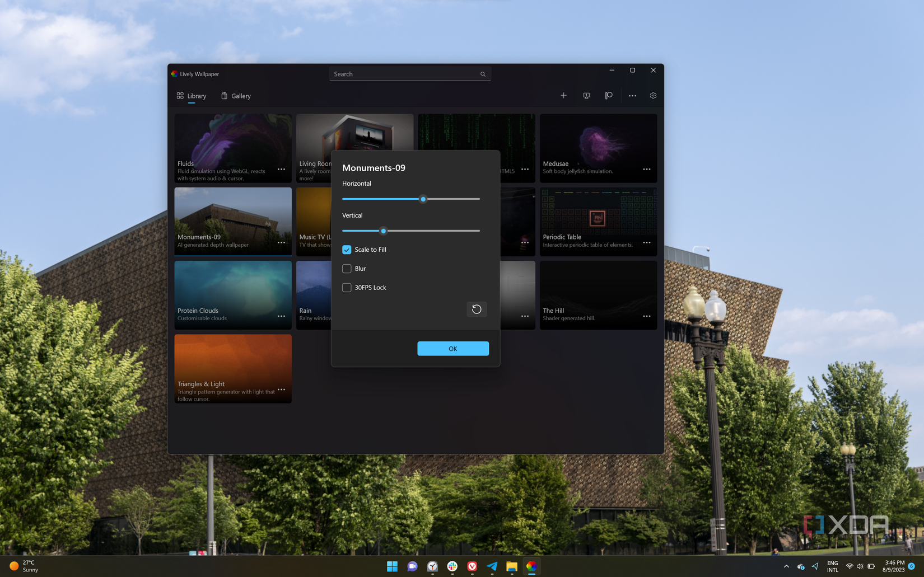Screen dimensions: 924x577
Task: Click the search magnifier icon
Action: [x=483, y=74]
